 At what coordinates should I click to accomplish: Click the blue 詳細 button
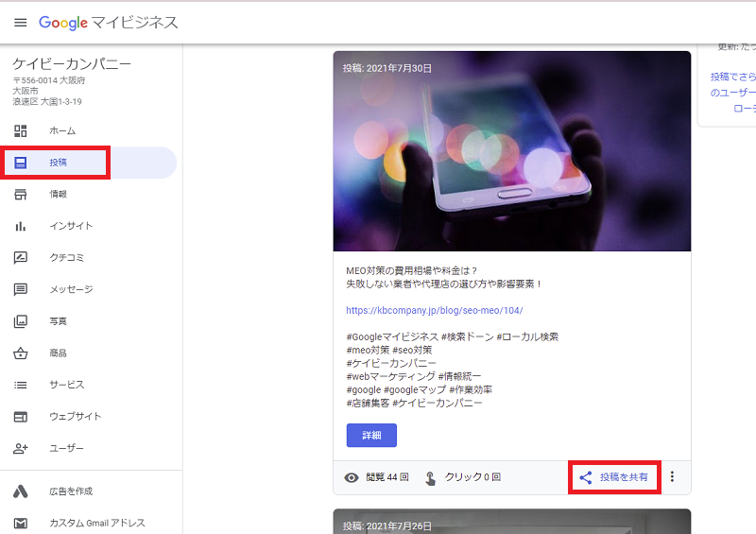tap(371, 435)
